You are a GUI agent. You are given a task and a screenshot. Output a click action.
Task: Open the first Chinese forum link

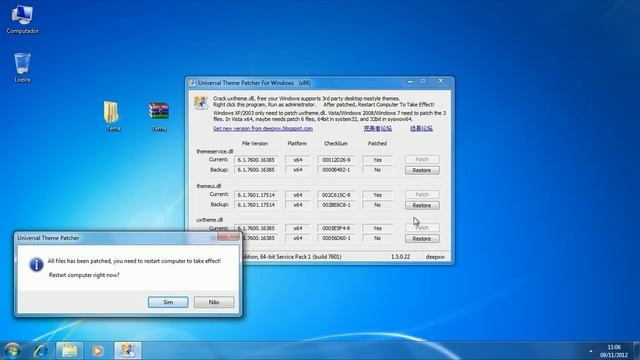click(x=378, y=129)
